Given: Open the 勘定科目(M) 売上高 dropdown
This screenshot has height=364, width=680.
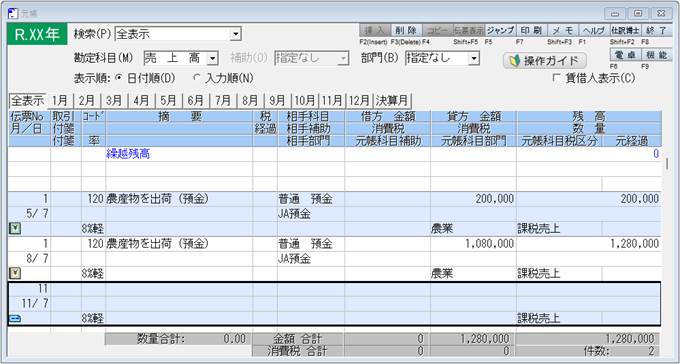Looking at the screenshot, I should tap(212, 58).
